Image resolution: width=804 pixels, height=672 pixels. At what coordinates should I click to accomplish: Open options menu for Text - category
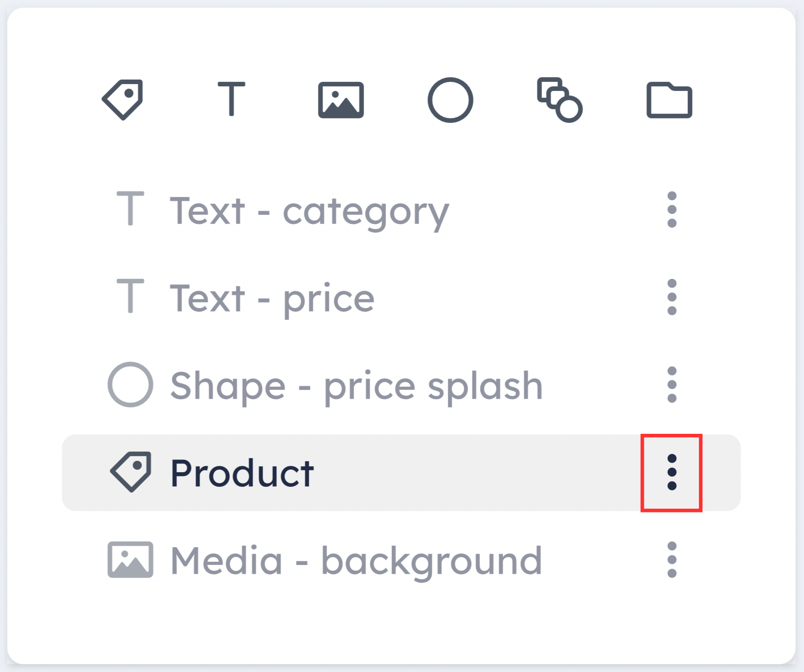[672, 209]
